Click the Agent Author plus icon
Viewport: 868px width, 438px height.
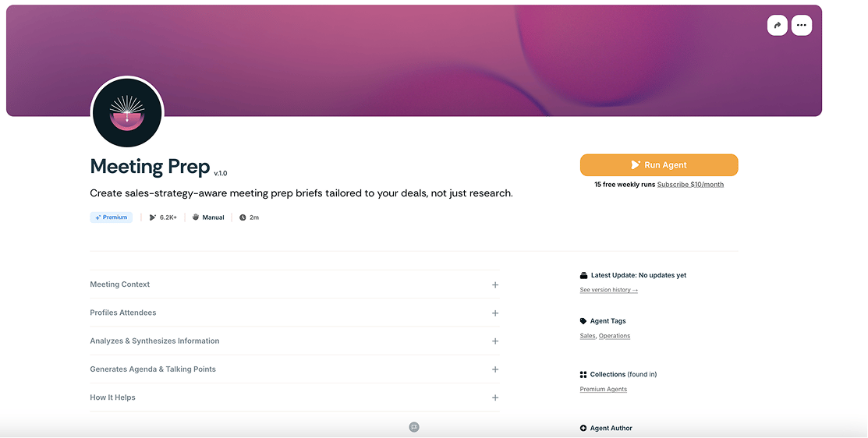[x=583, y=428]
